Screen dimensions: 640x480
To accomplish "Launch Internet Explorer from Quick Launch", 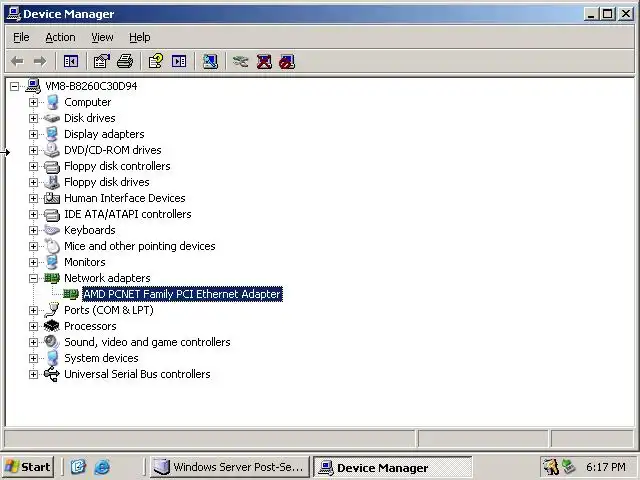I will [x=102, y=467].
